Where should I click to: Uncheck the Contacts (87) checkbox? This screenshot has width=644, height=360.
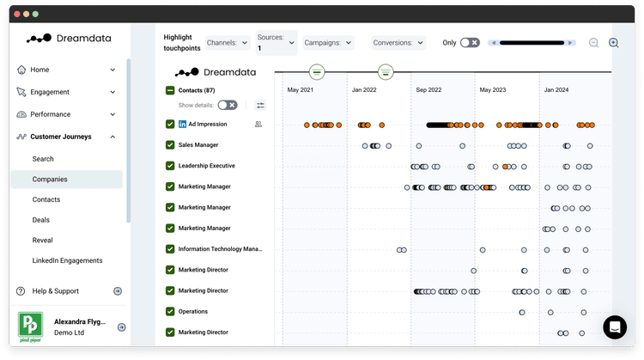(x=170, y=90)
